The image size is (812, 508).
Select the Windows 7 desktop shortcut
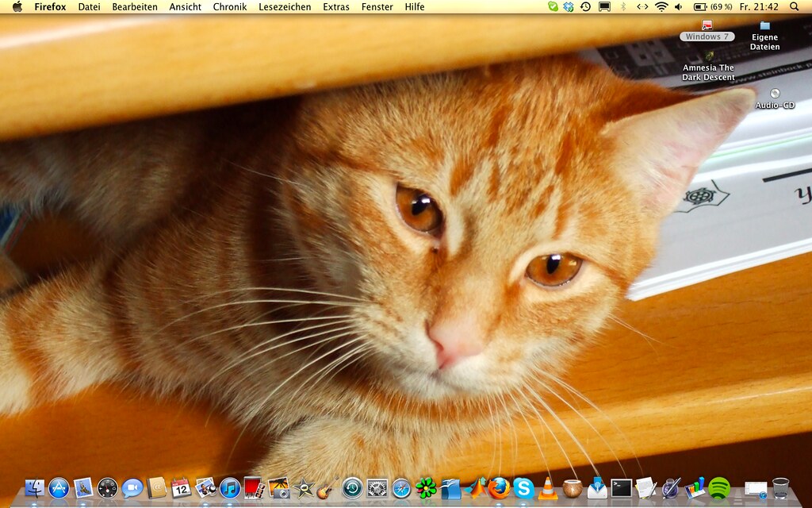(x=707, y=31)
